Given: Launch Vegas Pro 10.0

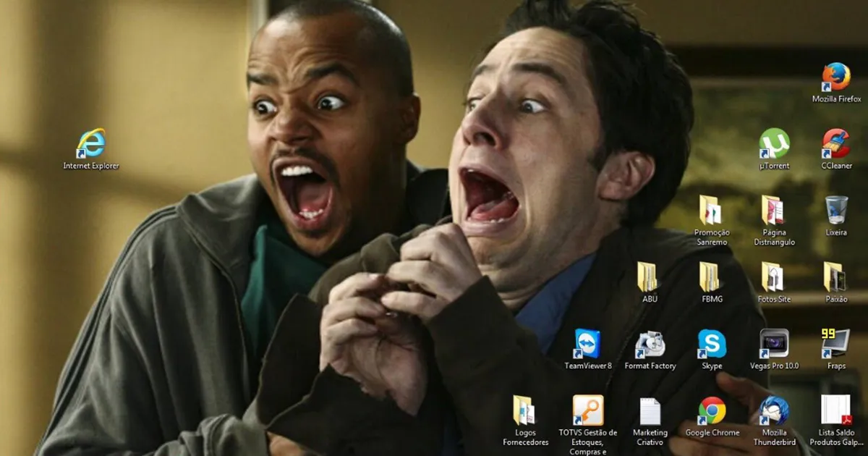Looking at the screenshot, I should pyautogui.click(x=774, y=349).
